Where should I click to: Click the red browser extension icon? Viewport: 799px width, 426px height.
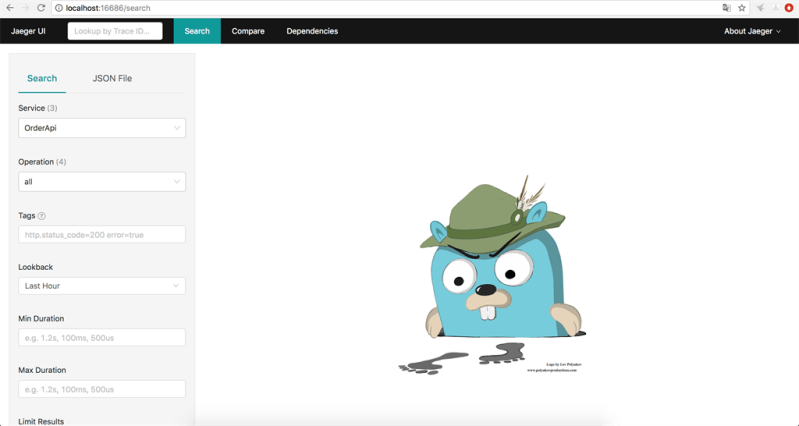(789, 8)
